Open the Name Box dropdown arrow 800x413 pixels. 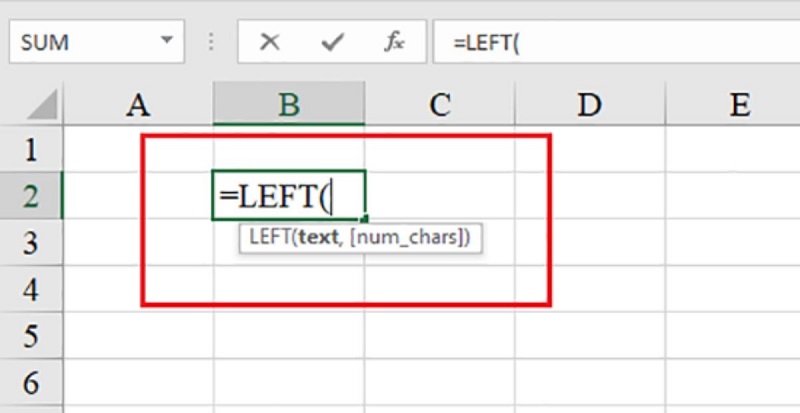pyautogui.click(x=165, y=43)
